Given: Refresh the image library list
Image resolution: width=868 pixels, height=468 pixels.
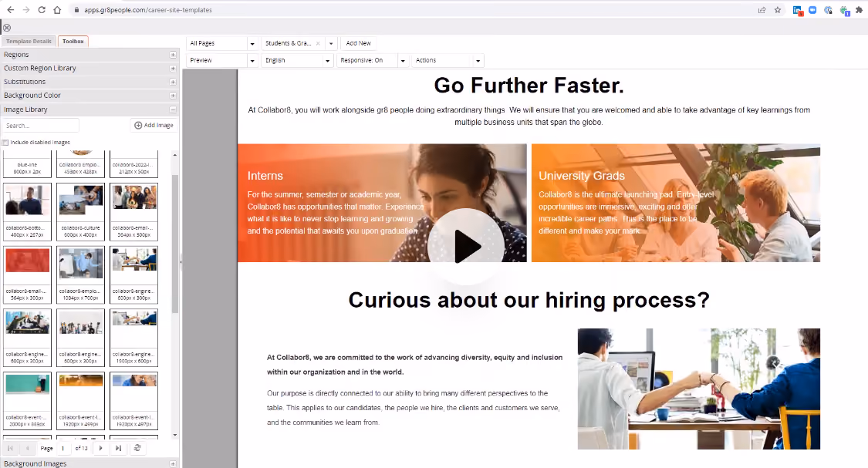Looking at the screenshot, I should pyautogui.click(x=137, y=448).
